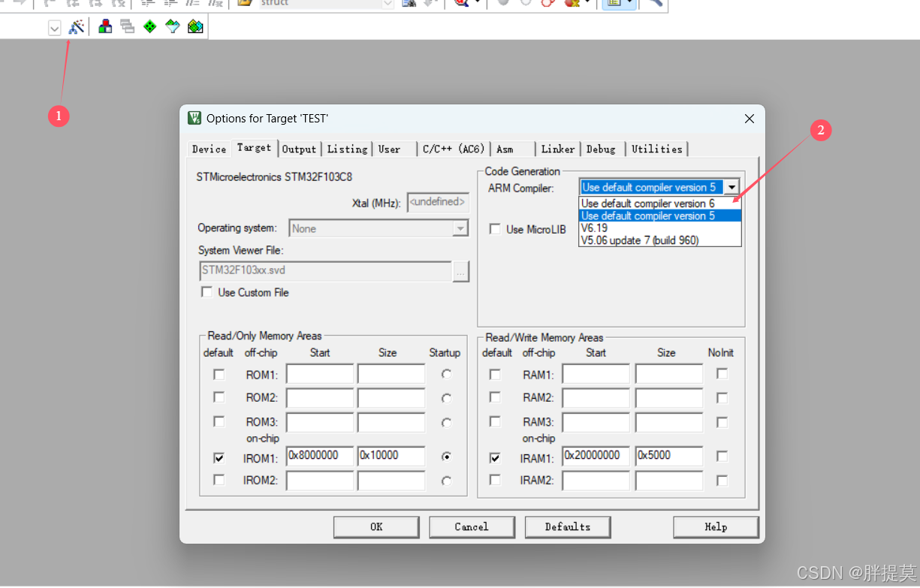Close the Options for Target dialog
The width and height of the screenshot is (920, 588).
click(x=749, y=119)
